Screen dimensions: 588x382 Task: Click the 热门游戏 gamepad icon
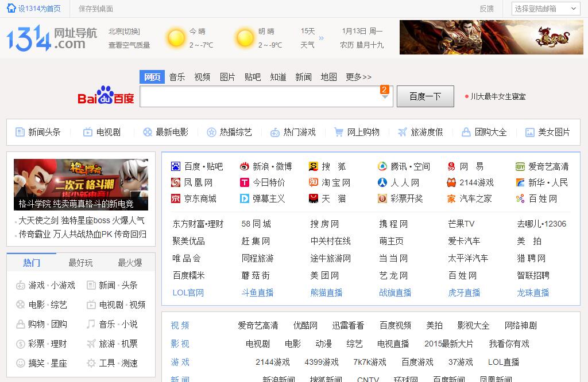tap(275, 132)
